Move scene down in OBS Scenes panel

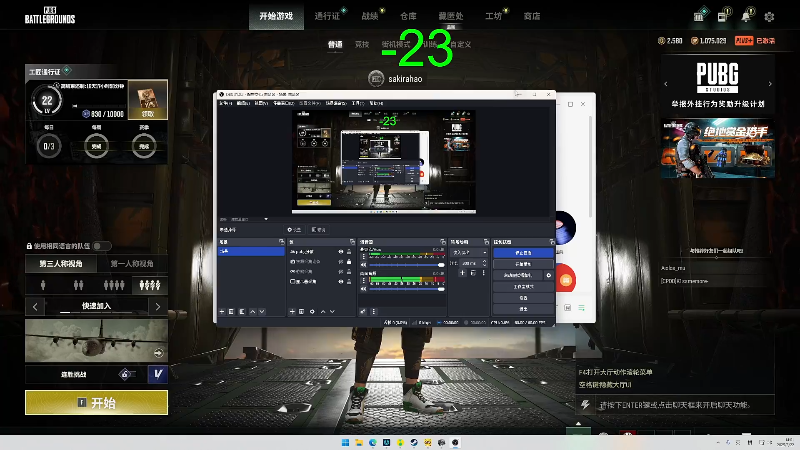click(x=262, y=311)
